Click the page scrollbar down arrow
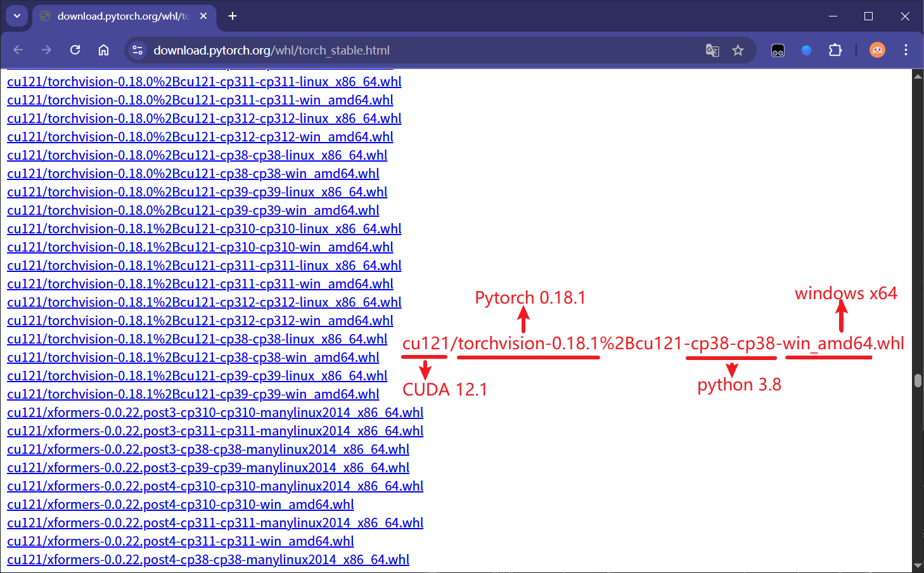The height and width of the screenshot is (573, 924). pos(918,566)
